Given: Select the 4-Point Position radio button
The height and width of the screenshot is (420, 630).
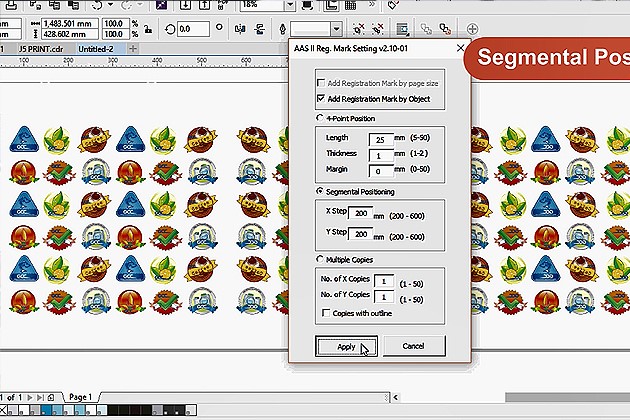Looking at the screenshot, I should point(320,118).
